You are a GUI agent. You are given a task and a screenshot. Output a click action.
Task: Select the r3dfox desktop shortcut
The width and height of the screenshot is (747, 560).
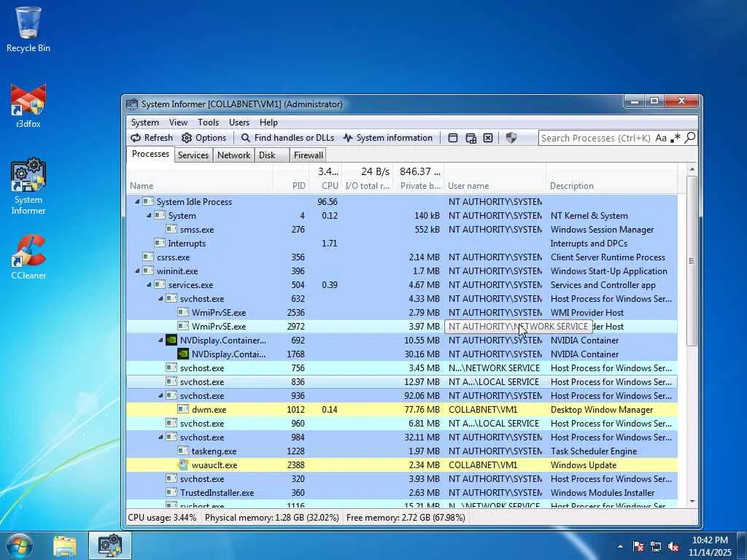(28, 106)
